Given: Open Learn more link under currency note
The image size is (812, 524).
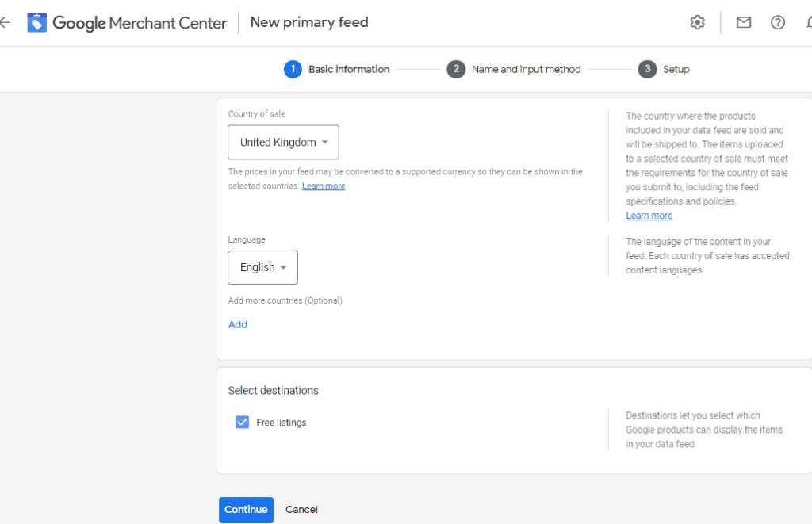Looking at the screenshot, I should (324, 186).
